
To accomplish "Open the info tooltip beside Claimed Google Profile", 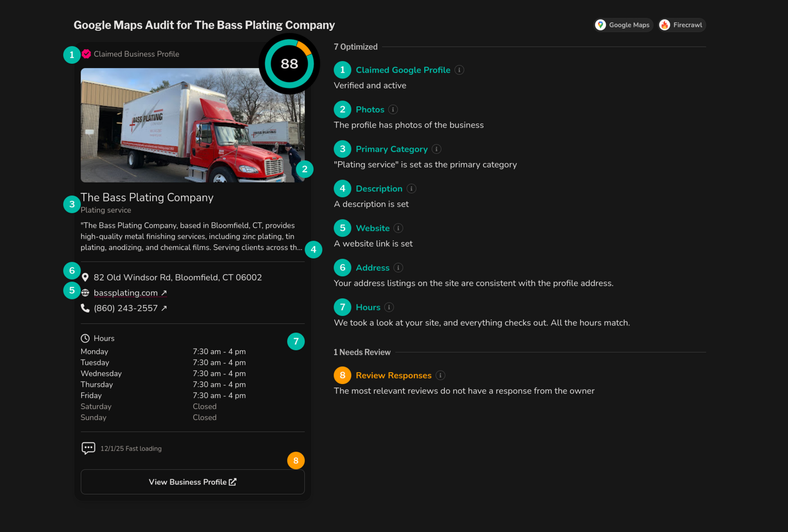I will click(459, 69).
